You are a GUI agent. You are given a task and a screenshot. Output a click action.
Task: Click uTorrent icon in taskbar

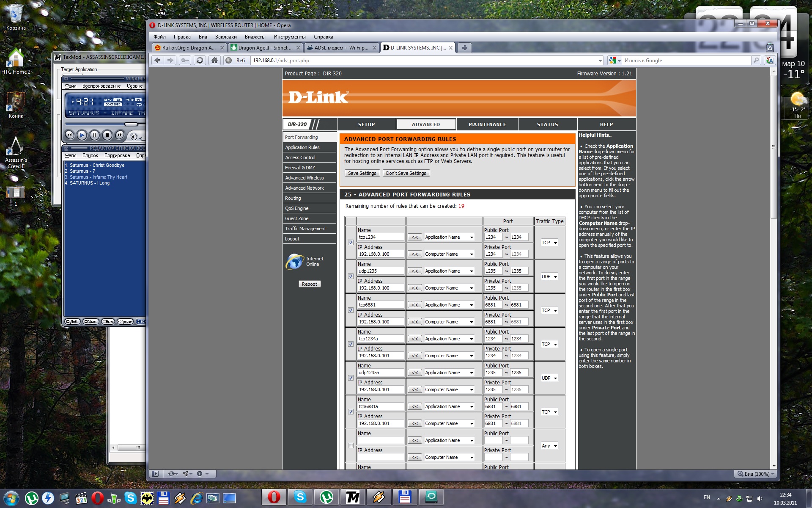[31, 498]
